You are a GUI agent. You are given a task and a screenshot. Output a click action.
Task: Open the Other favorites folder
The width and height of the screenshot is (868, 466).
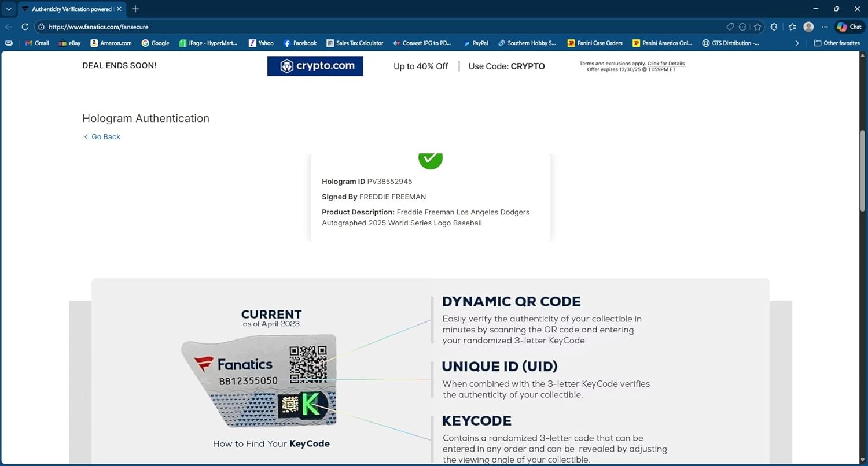click(836, 43)
